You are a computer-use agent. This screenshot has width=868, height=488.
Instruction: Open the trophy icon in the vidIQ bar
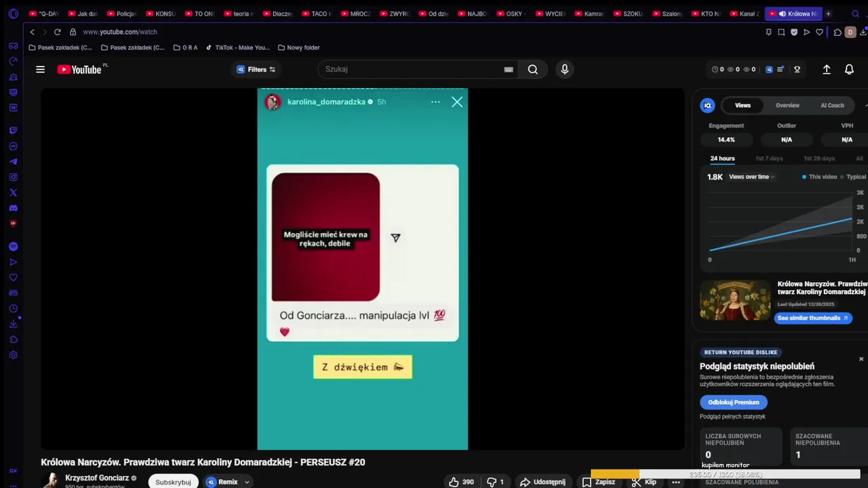(797, 69)
